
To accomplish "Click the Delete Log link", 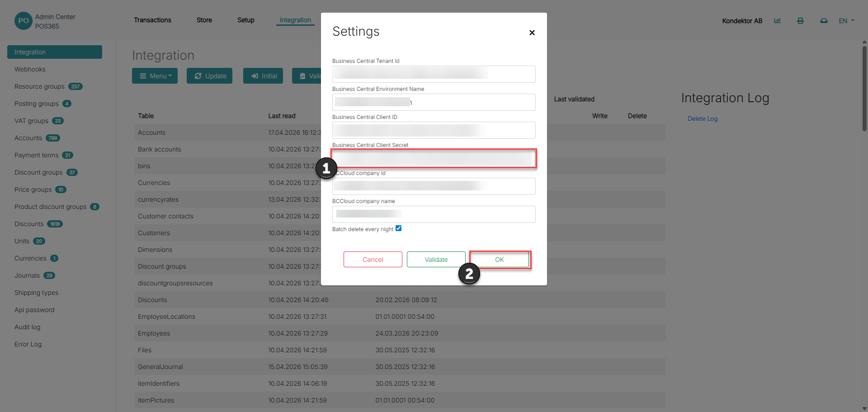I will coord(703,118).
